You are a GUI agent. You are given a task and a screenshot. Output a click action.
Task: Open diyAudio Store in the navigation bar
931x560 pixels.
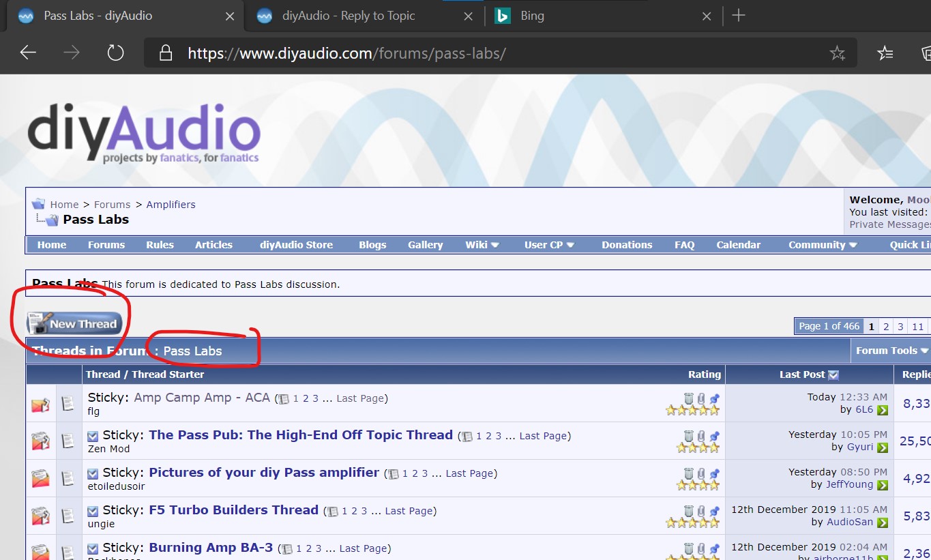296,245
